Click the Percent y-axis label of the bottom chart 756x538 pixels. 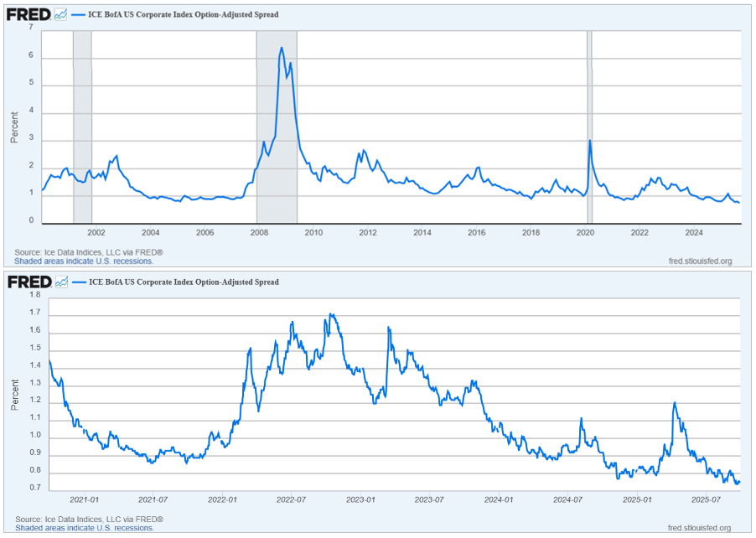pyautogui.click(x=14, y=392)
